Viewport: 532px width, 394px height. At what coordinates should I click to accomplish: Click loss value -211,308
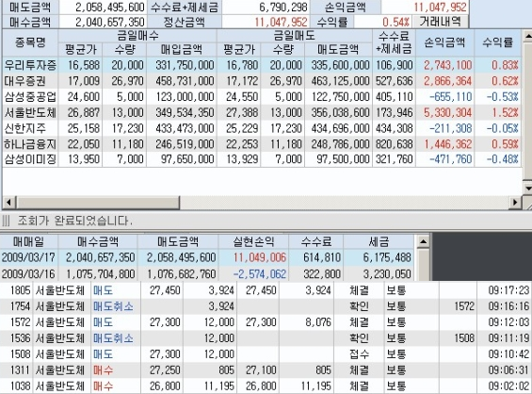click(x=450, y=128)
